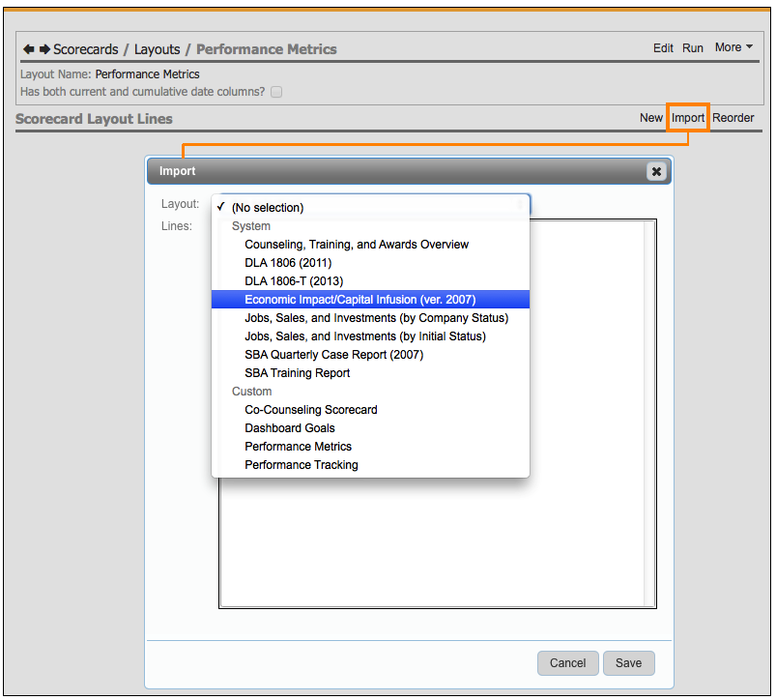Pick the (No selection) option
This screenshot has width=776, height=700.
pyautogui.click(x=268, y=208)
